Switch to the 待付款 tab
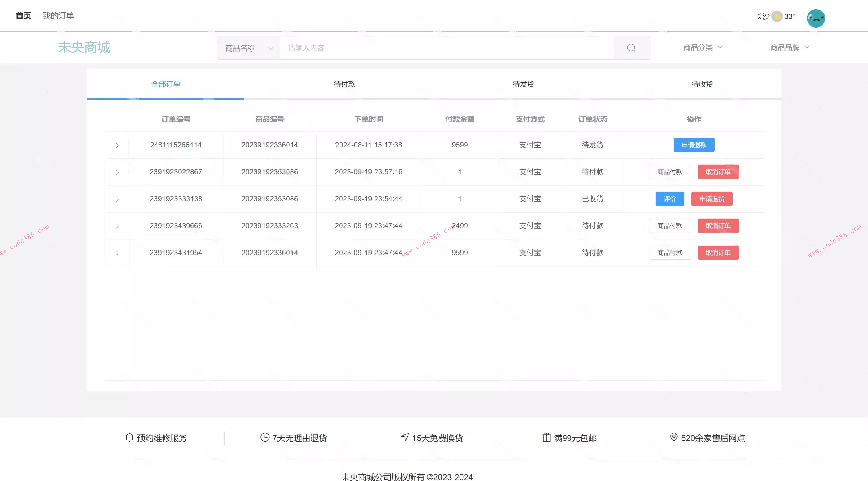The width and height of the screenshot is (868, 481). click(344, 84)
